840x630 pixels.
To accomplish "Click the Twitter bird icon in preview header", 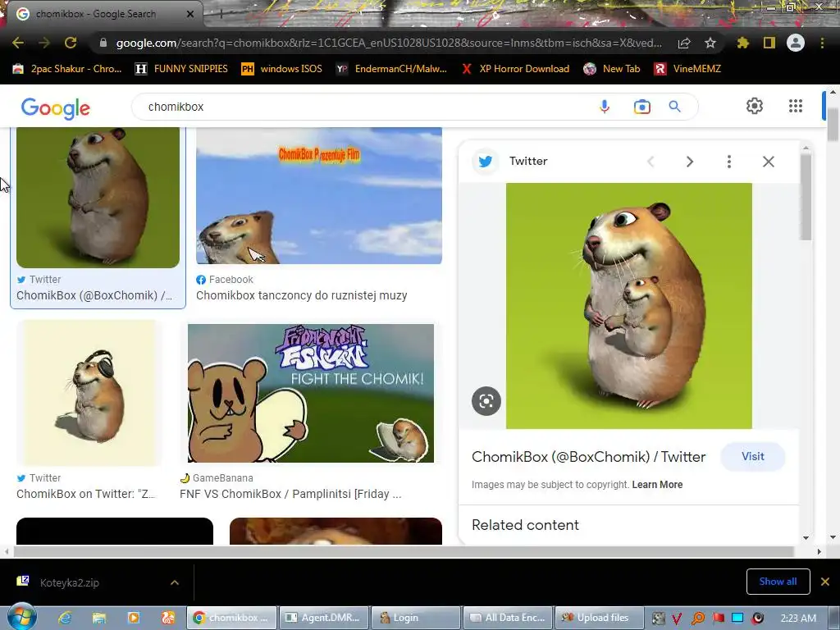I will tap(486, 162).
